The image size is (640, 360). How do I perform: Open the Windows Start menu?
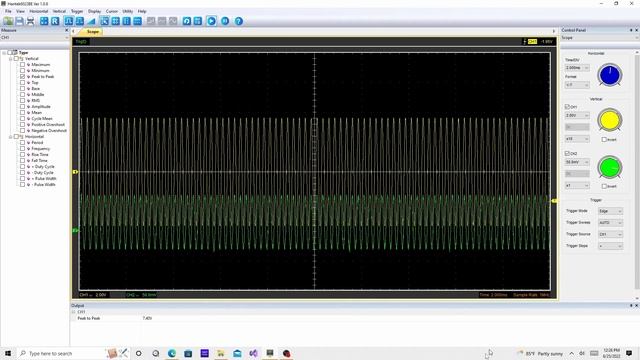click(8, 353)
